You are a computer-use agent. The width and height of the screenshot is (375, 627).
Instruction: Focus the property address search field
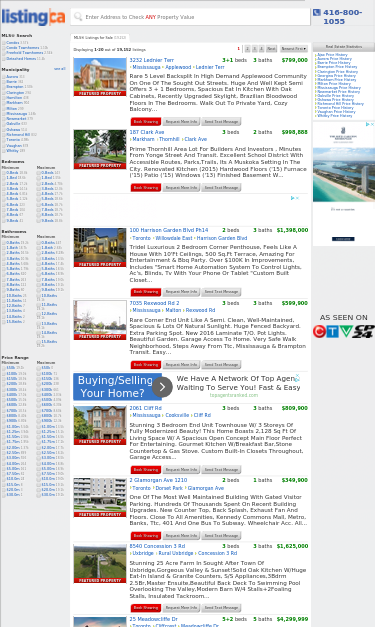(190, 17)
